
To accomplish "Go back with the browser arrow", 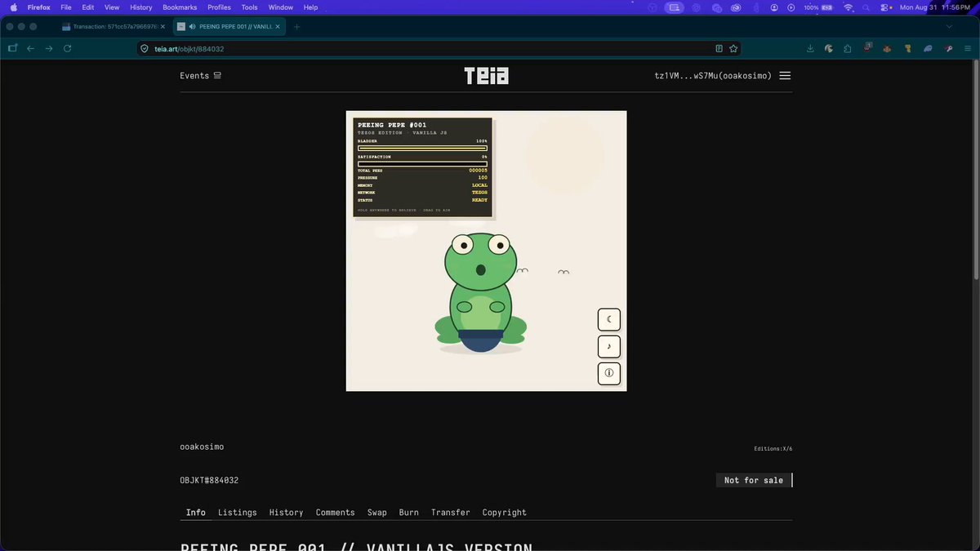I will point(31,49).
